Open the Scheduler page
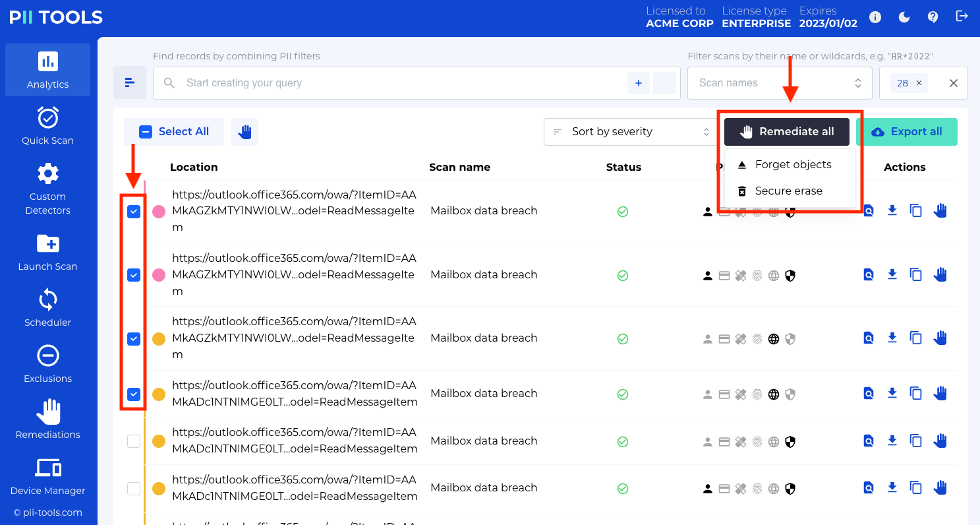This screenshot has height=525, width=980. pos(48,309)
